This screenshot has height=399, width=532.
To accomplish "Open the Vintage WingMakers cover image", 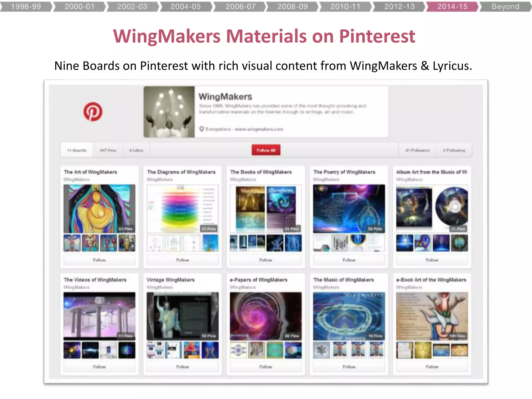I will (x=183, y=316).
